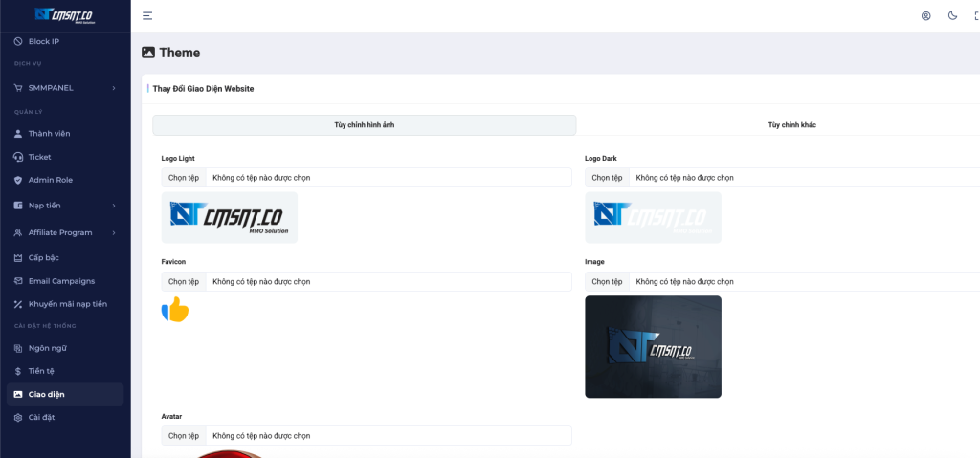This screenshot has width=980, height=458.
Task: Click the Giao diện image icon
Action: (x=18, y=394)
